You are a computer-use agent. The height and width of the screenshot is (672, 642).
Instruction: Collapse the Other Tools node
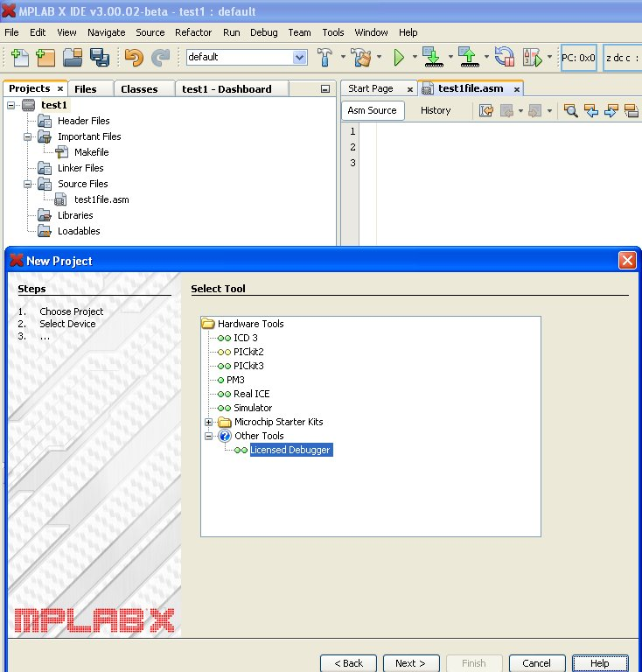click(208, 436)
